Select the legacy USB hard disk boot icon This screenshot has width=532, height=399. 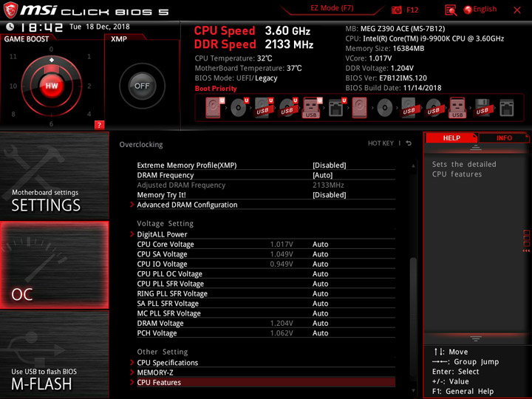click(409, 108)
